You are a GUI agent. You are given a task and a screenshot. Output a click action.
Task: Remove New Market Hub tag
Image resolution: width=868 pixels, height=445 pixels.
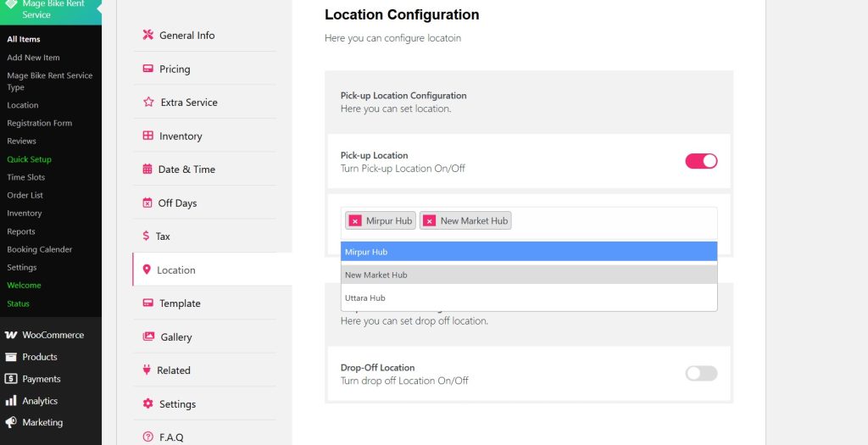point(430,221)
